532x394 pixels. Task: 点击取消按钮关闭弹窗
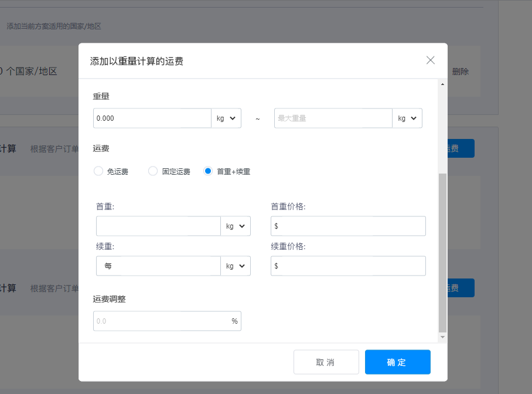tap(326, 362)
